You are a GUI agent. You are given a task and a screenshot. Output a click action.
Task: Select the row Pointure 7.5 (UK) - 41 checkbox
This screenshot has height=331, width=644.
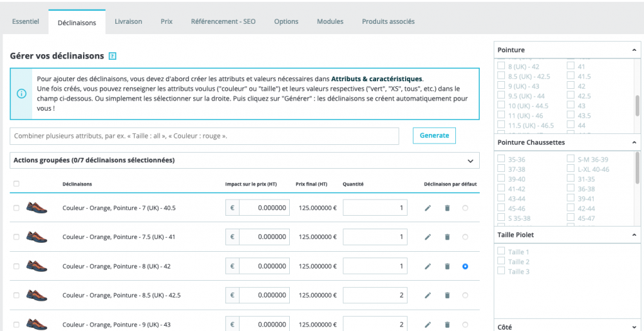(17, 237)
